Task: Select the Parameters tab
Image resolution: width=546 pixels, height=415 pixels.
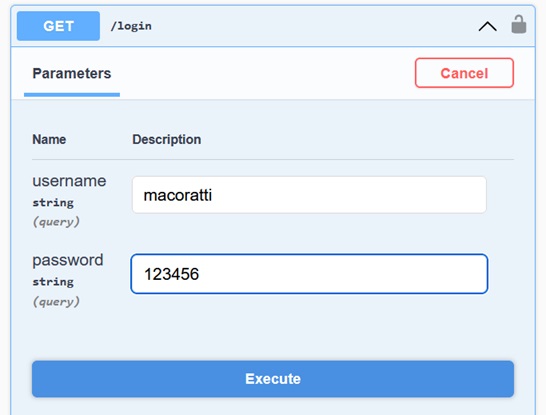Action: (x=72, y=73)
